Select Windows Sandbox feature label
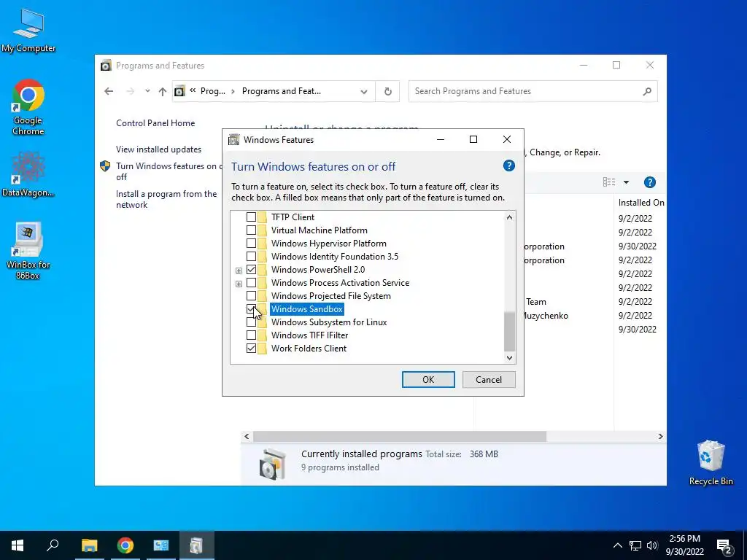This screenshot has height=560, width=747. click(307, 309)
